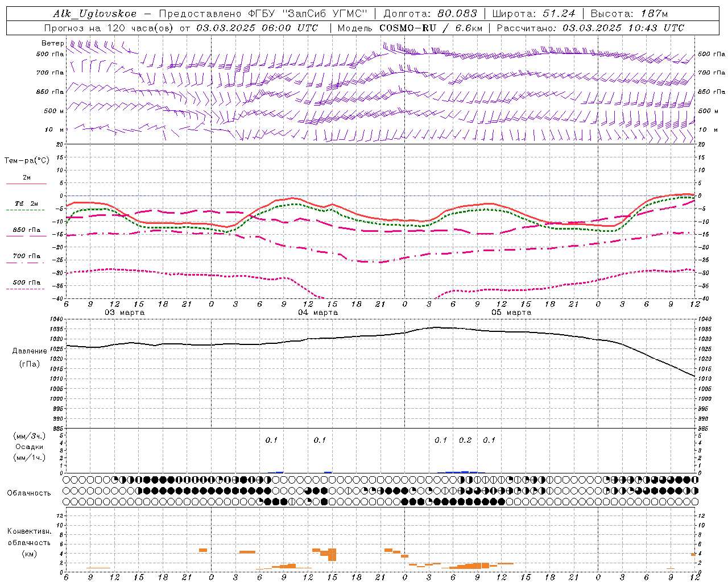Click the 03 марта date label
Screen dimensions: 728x582
[125, 313]
